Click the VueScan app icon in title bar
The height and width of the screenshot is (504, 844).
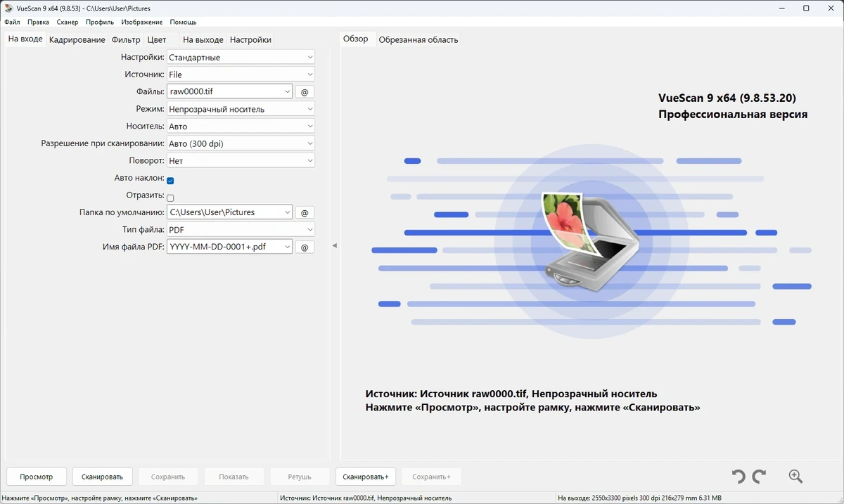[8, 8]
